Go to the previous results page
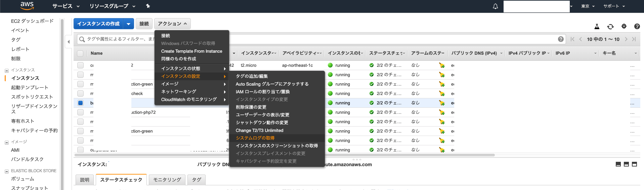This screenshot has width=644, height=190. pyautogui.click(x=580, y=39)
